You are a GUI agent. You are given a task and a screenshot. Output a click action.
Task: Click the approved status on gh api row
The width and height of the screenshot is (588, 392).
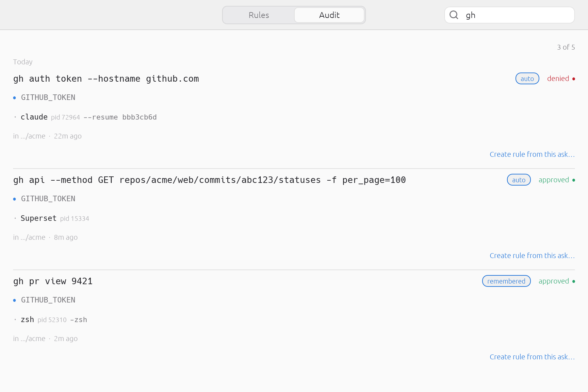(557, 180)
